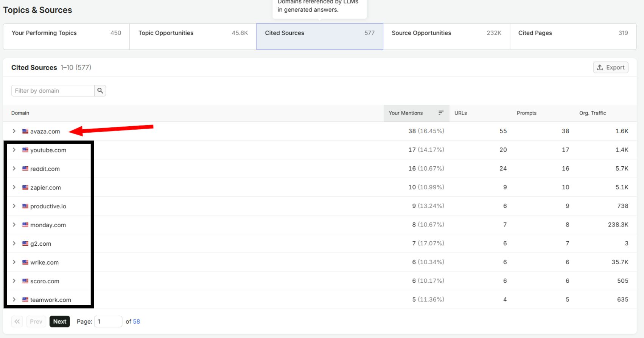Screen dimensions: 644x338
Task: Click the Prev page button
Action: click(x=36, y=321)
